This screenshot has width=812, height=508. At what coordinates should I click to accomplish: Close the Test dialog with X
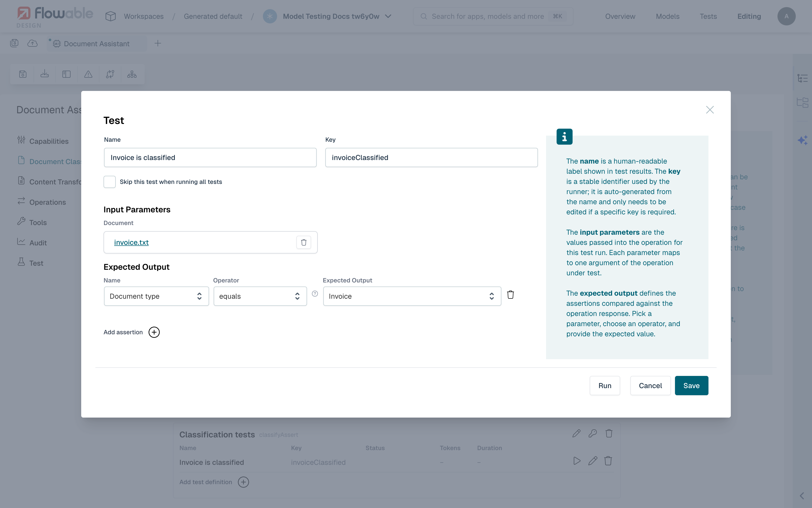point(710,110)
